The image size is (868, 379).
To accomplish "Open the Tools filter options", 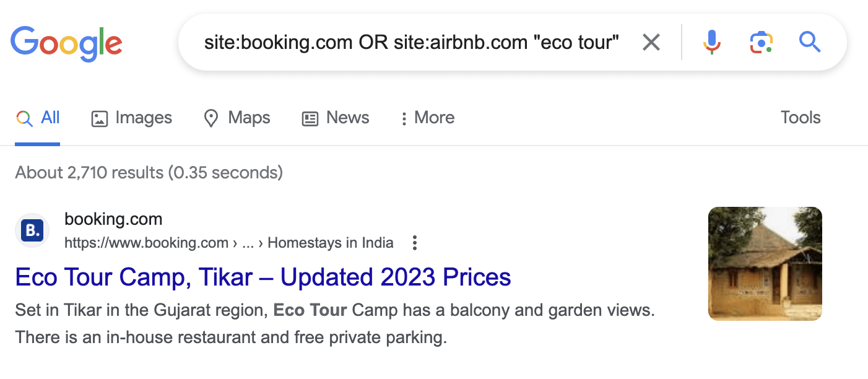I will [x=801, y=118].
